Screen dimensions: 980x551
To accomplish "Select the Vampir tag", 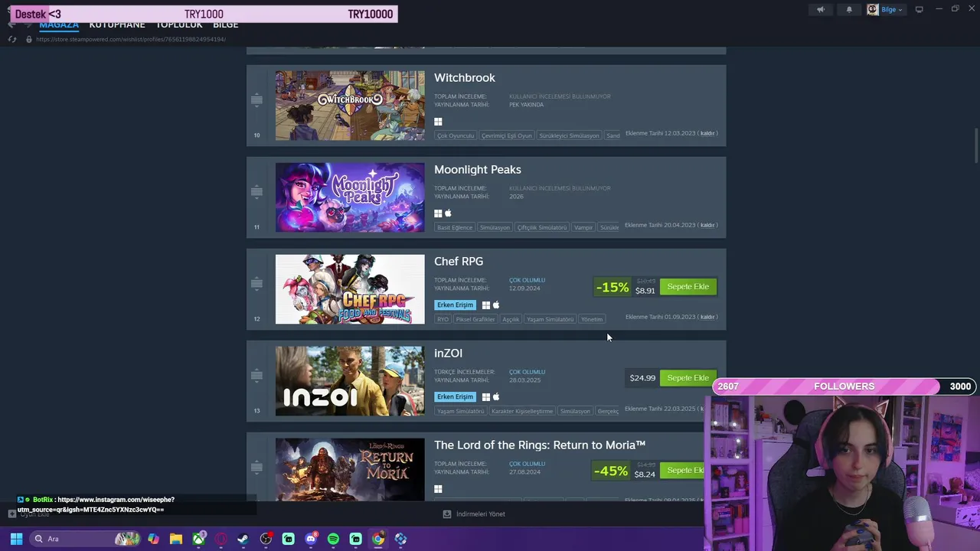I will [583, 227].
